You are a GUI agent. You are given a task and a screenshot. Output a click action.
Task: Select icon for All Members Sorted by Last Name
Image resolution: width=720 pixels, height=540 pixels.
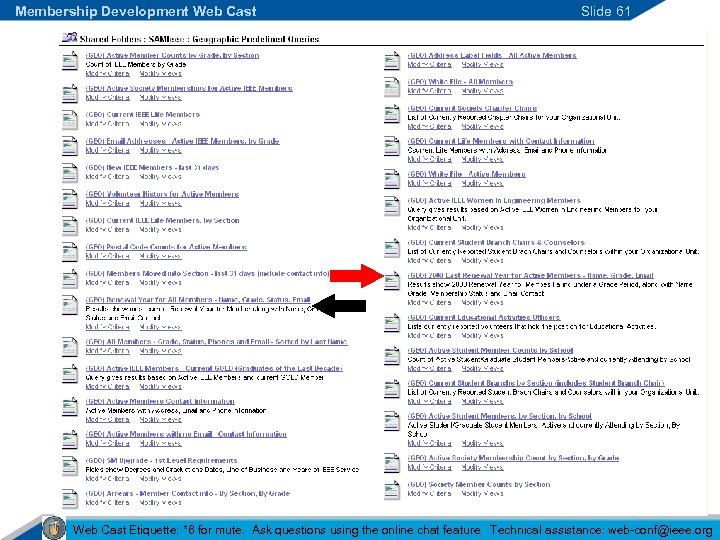coord(70,347)
